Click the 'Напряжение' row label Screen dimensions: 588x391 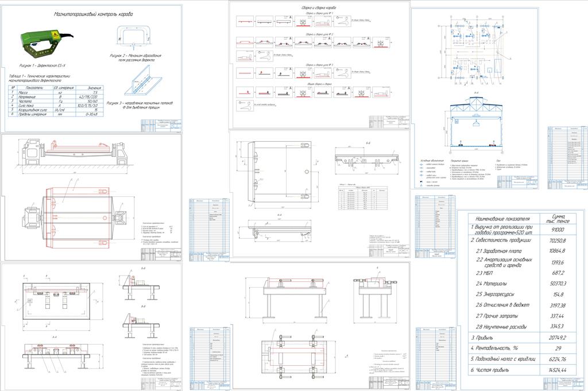[27, 96]
